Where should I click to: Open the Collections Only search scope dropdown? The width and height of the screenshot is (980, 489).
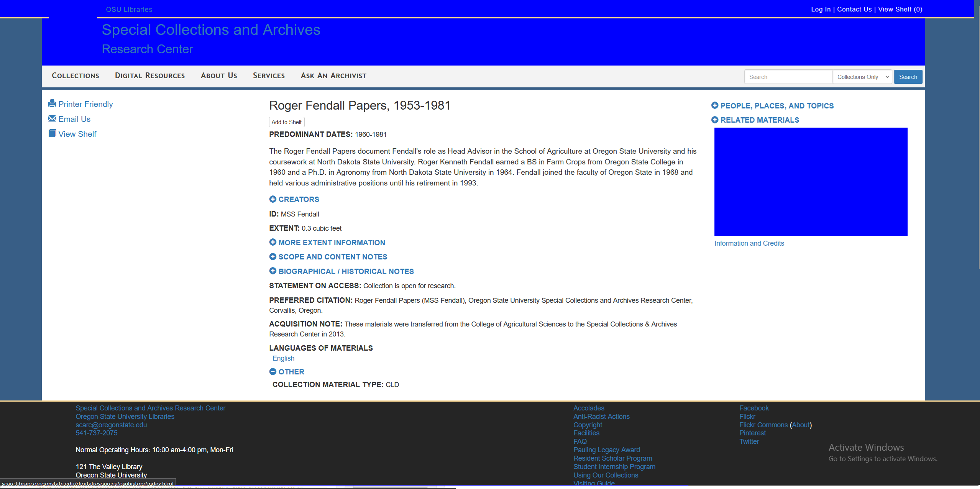click(862, 77)
